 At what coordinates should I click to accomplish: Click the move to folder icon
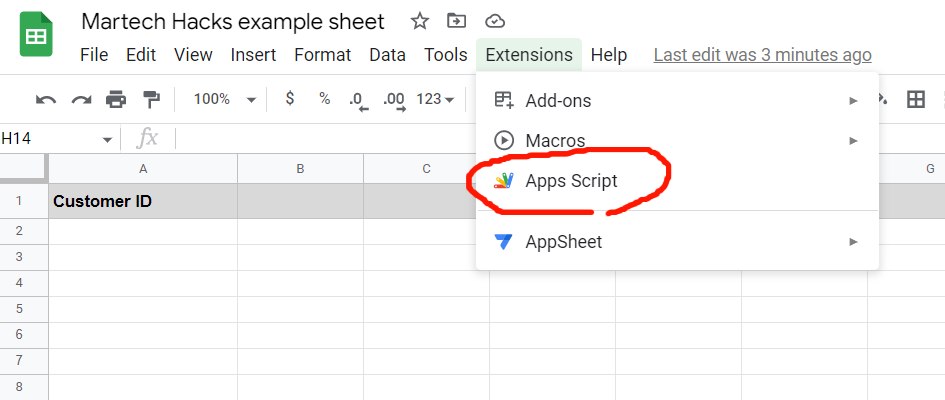pos(457,22)
